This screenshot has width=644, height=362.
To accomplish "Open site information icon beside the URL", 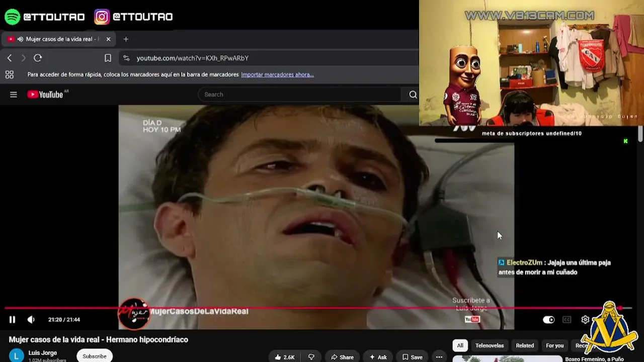I will [126, 58].
